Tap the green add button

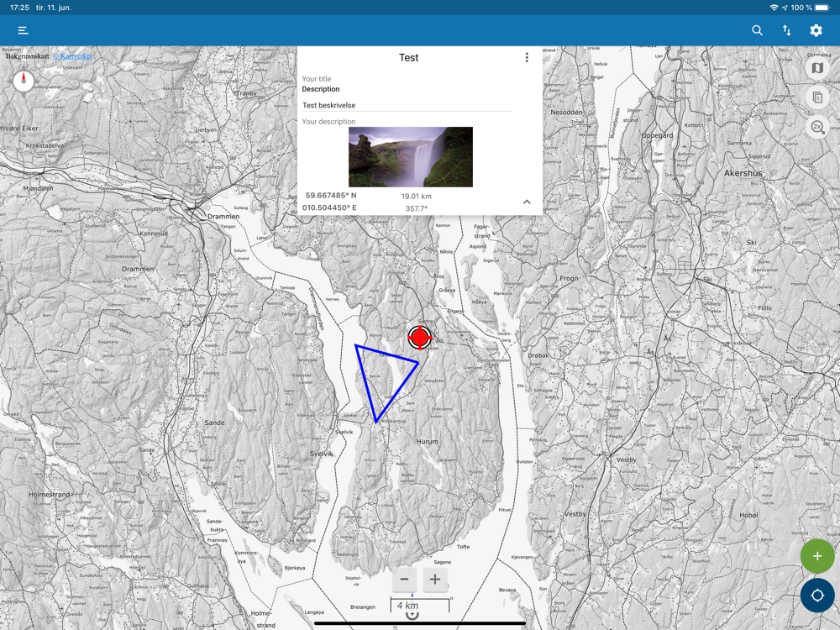tap(817, 556)
